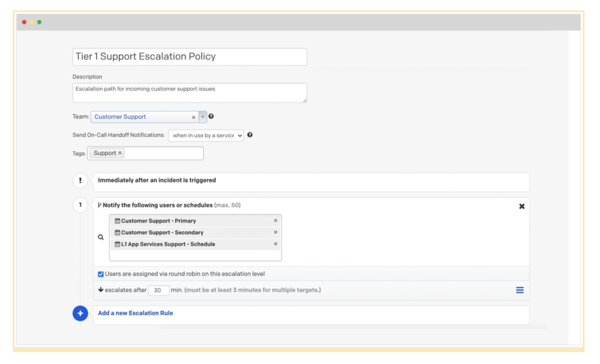Toggle round robin assignment checkbox
The image size is (600, 364).
[x=101, y=274]
